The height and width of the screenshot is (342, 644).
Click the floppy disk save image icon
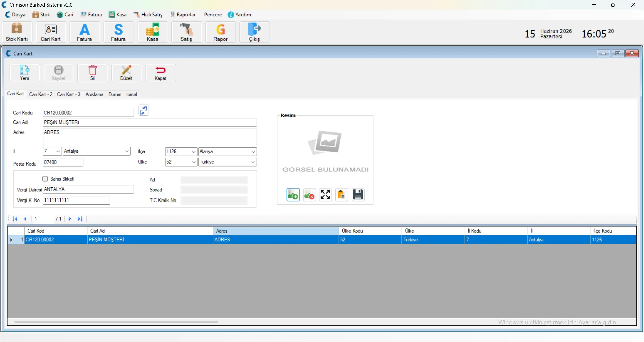358,194
